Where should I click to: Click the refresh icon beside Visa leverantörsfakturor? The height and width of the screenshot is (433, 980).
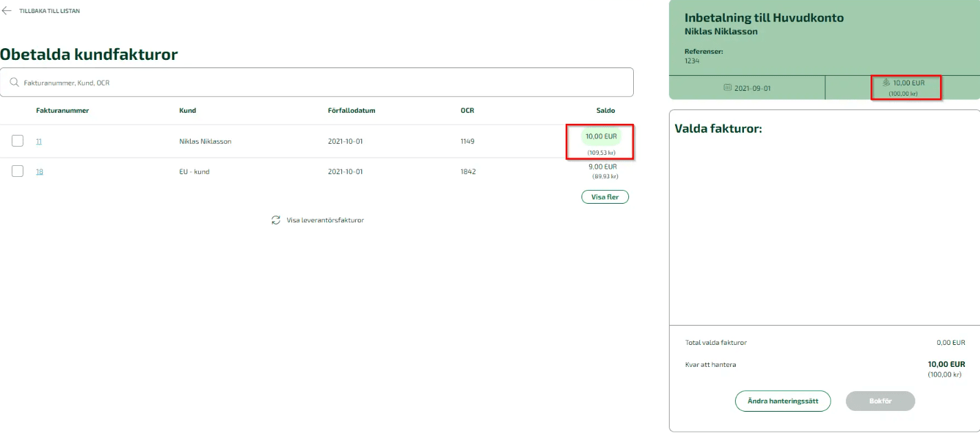pyautogui.click(x=276, y=220)
